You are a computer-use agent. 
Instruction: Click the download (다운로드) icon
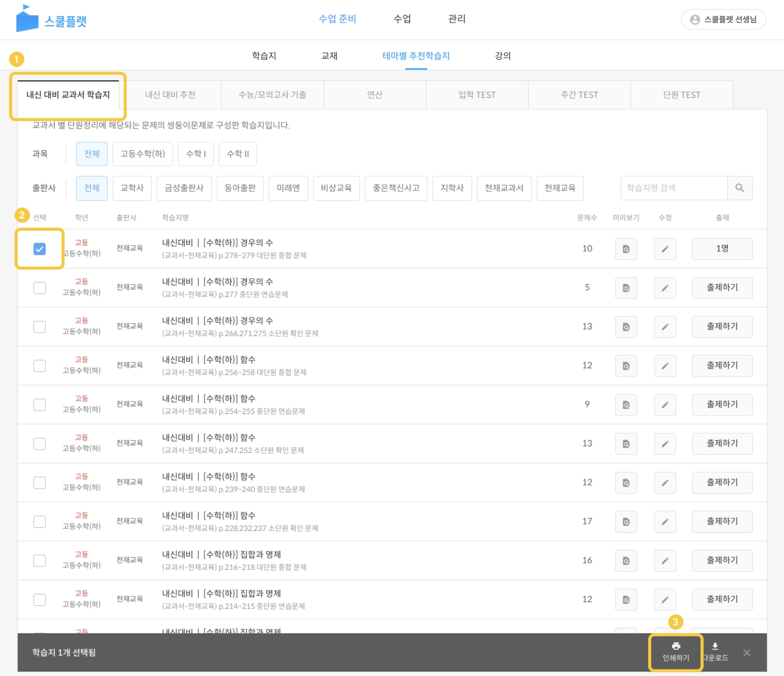(715, 646)
